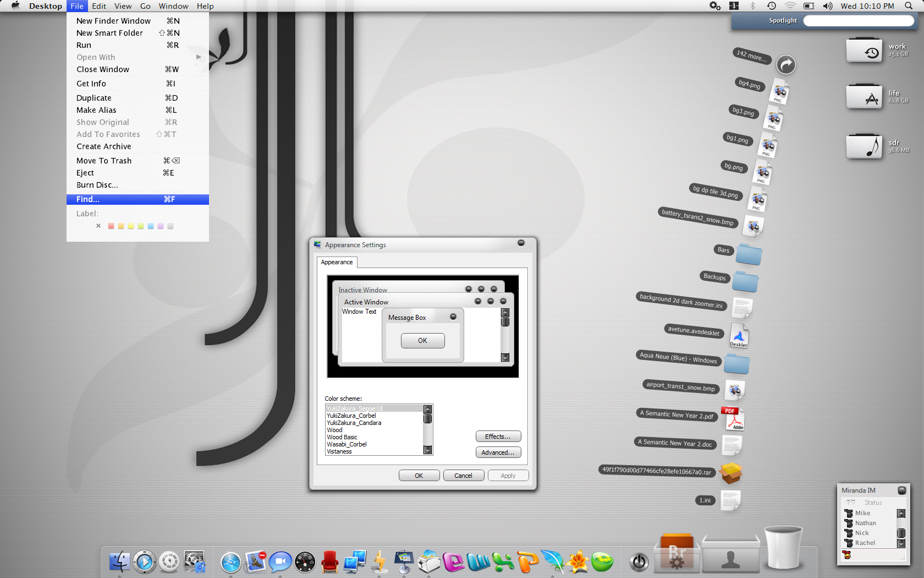
Task: Open Mail stamp icon in dock
Action: [256, 561]
